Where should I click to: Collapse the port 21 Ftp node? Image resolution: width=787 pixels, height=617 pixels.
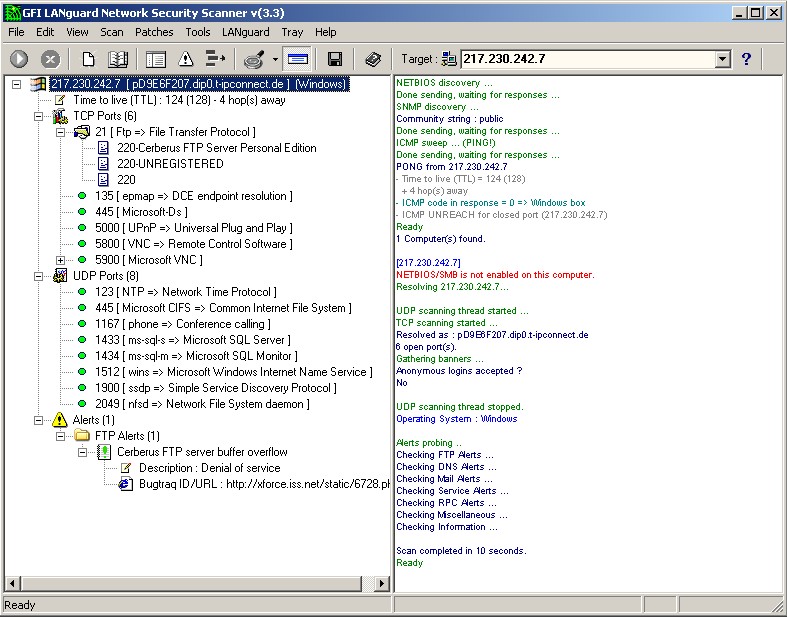pos(60,133)
